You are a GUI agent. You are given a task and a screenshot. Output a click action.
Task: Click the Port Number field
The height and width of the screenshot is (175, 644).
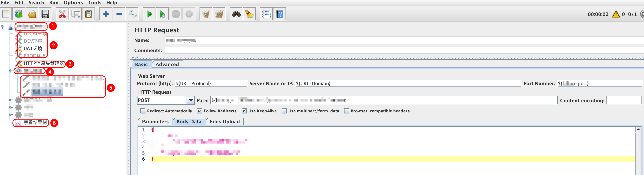click(x=600, y=83)
